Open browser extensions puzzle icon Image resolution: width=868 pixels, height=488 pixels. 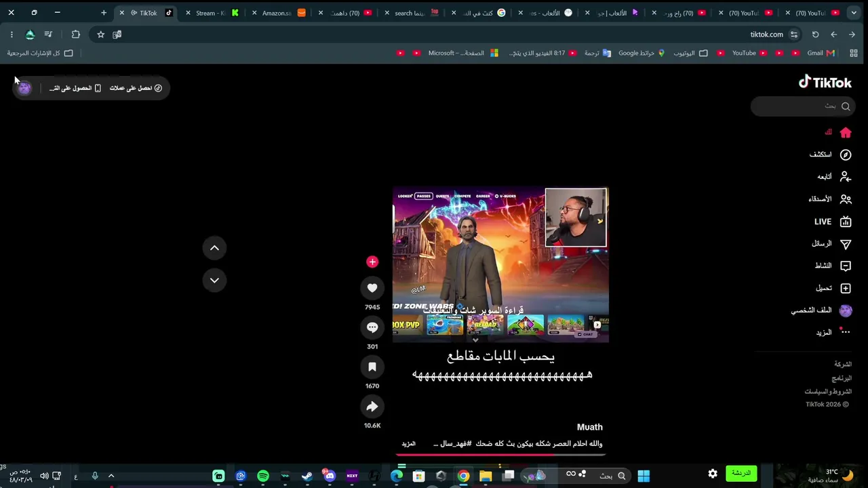(75, 35)
